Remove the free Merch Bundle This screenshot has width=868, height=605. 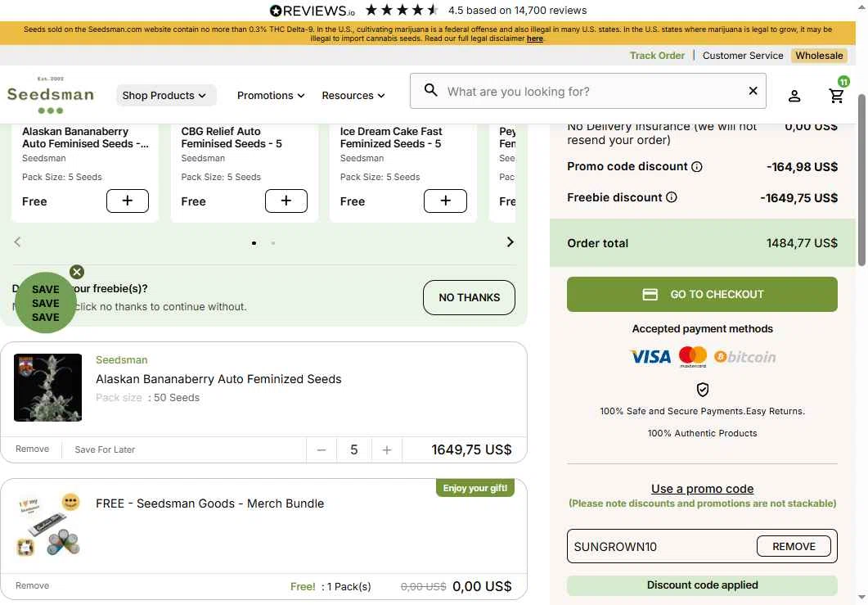tap(32, 585)
